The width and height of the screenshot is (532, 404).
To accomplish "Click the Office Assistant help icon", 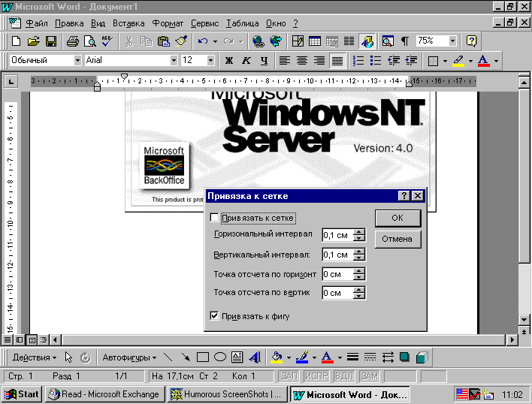I will (471, 41).
